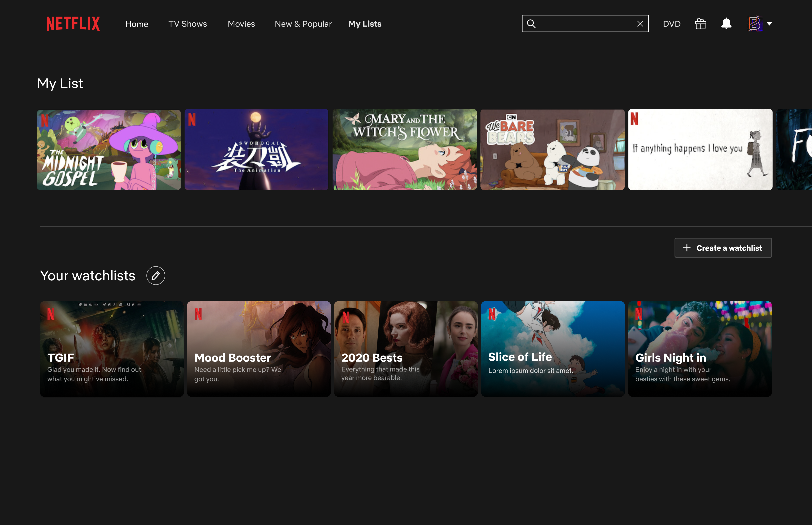812x525 pixels.
Task: Switch to the Movies menu
Action: tap(241, 24)
